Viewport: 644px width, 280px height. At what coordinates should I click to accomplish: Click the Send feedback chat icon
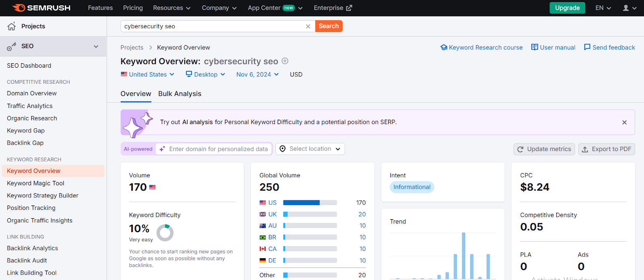(x=587, y=47)
